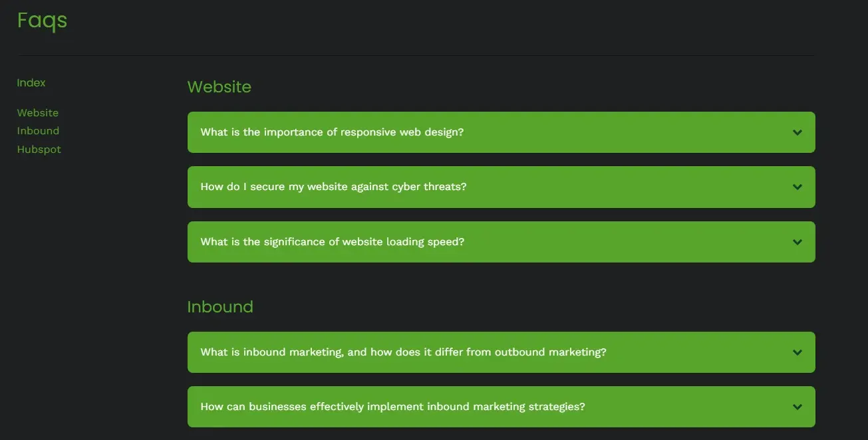Viewport: 868px width, 440px height.
Task: Click the Hubspot link in the Index
Action: pyautogui.click(x=39, y=149)
